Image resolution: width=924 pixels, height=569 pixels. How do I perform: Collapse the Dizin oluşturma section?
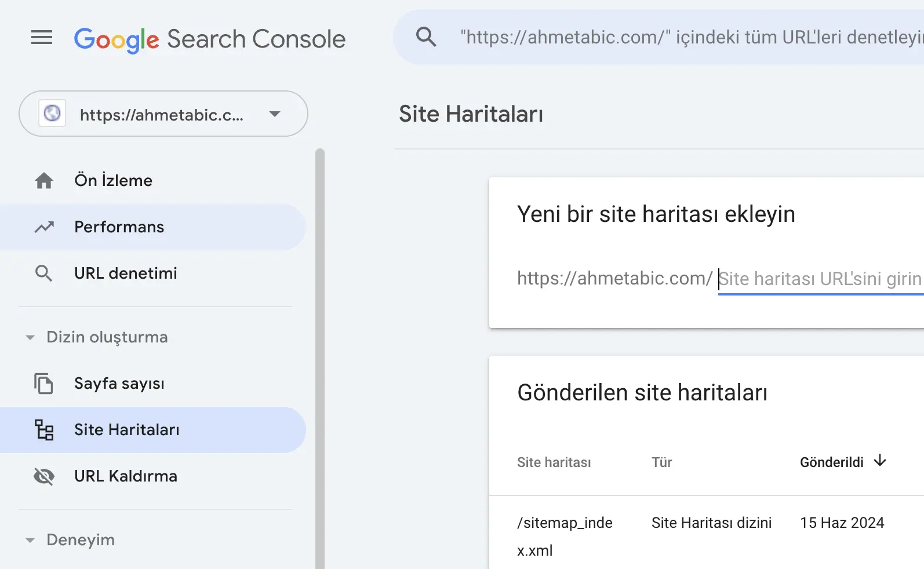[x=30, y=337]
